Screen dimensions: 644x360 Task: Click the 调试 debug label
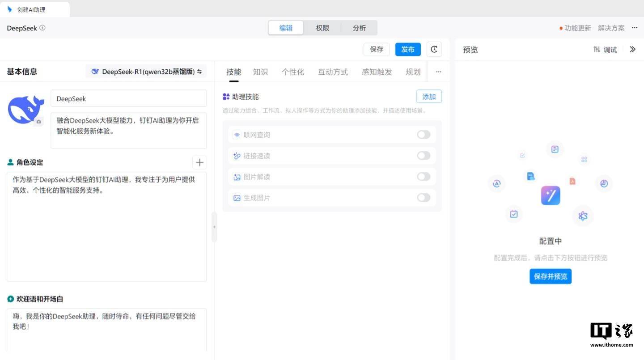610,50
